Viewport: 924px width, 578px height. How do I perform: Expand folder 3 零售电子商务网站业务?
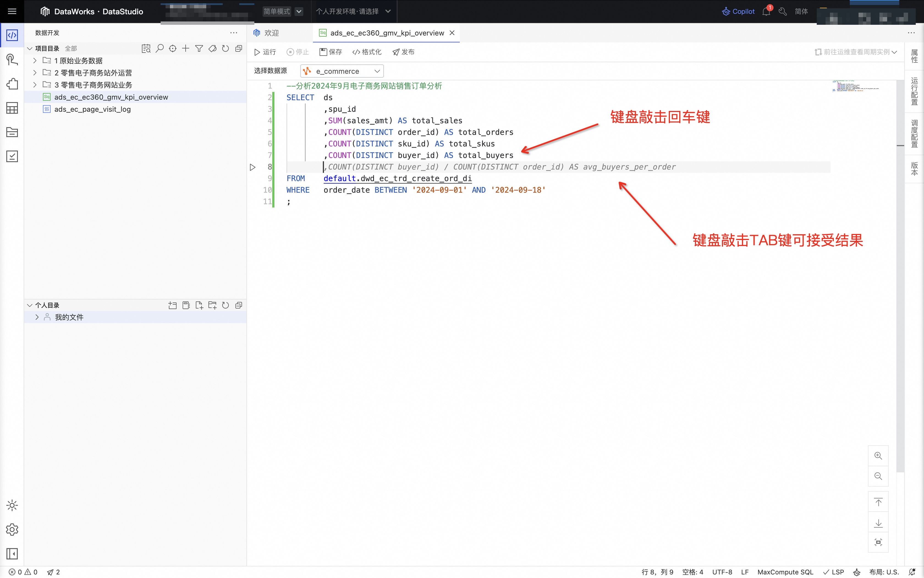tap(35, 84)
